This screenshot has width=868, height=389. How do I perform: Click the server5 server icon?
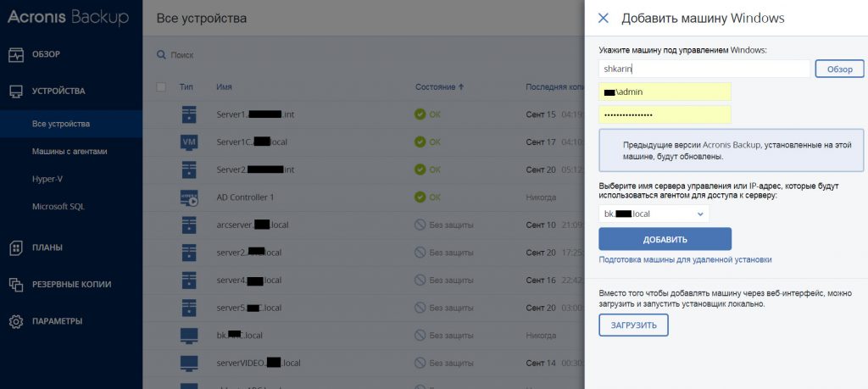(x=189, y=308)
